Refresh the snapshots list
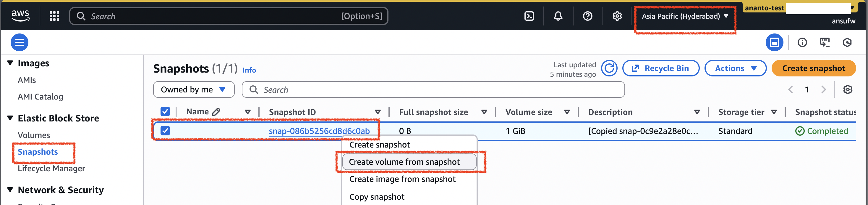This screenshot has height=205, width=868. [x=609, y=68]
